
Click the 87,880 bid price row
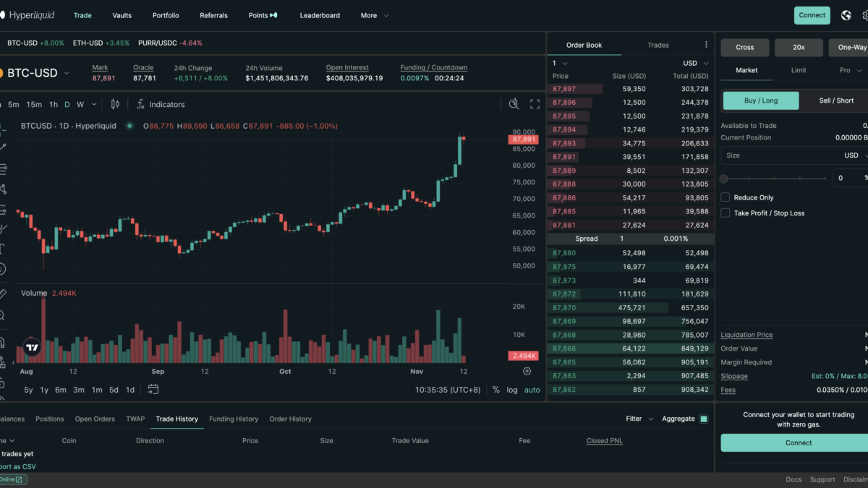[630, 253]
